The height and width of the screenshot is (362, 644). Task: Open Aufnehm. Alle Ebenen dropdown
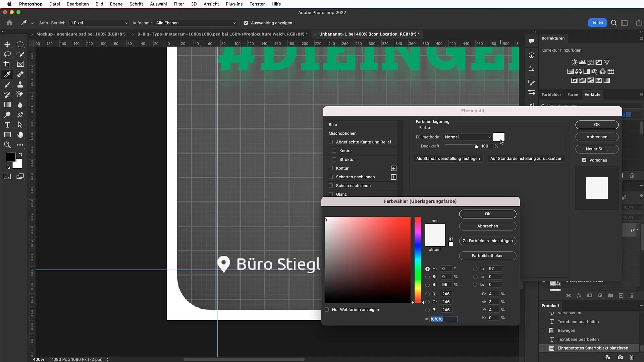pos(196,23)
